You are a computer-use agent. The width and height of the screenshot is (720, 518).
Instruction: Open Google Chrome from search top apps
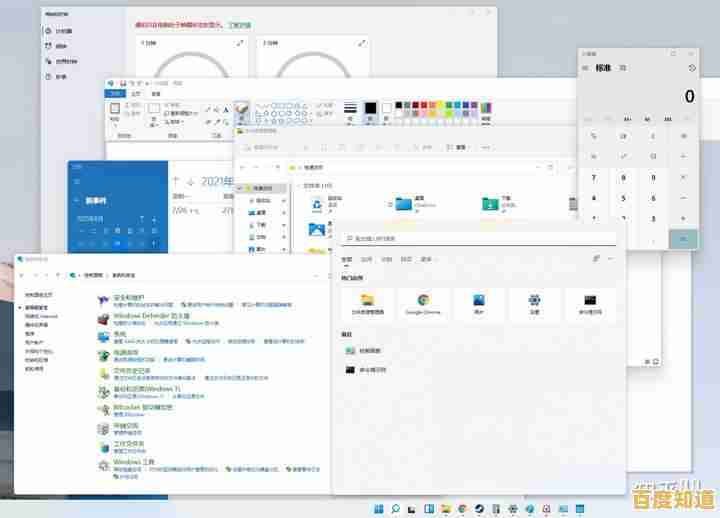[x=423, y=304]
